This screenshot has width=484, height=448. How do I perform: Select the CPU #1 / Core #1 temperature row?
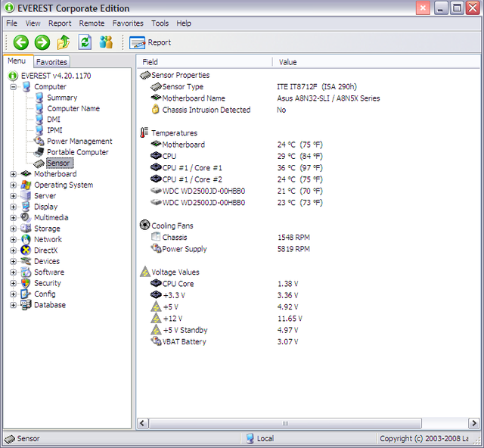237,168
